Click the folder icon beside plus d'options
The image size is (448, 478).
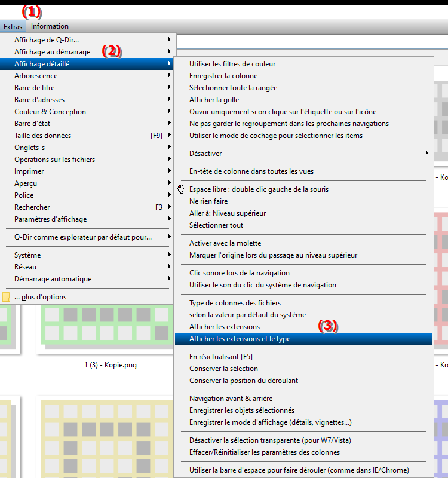tap(6, 297)
